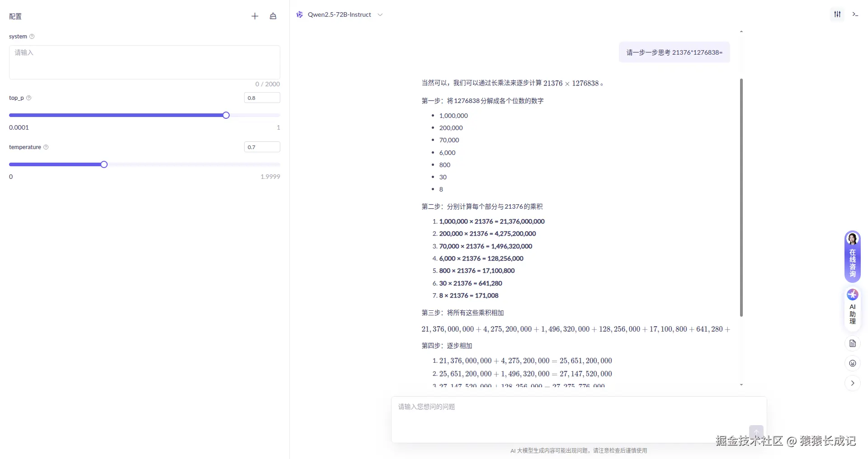Click the temperature help question mark
This screenshot has width=868, height=459.
[x=46, y=147]
